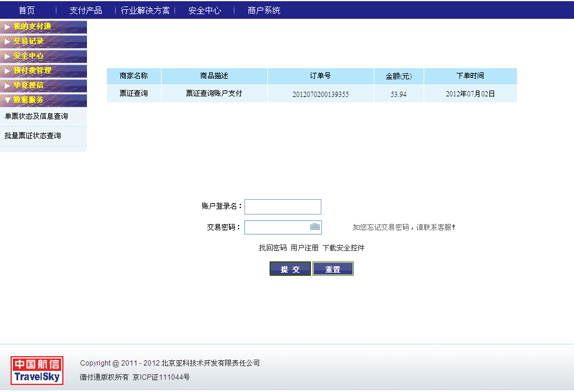
Task: Focus the 账户登录名 input field
Action: (x=283, y=207)
